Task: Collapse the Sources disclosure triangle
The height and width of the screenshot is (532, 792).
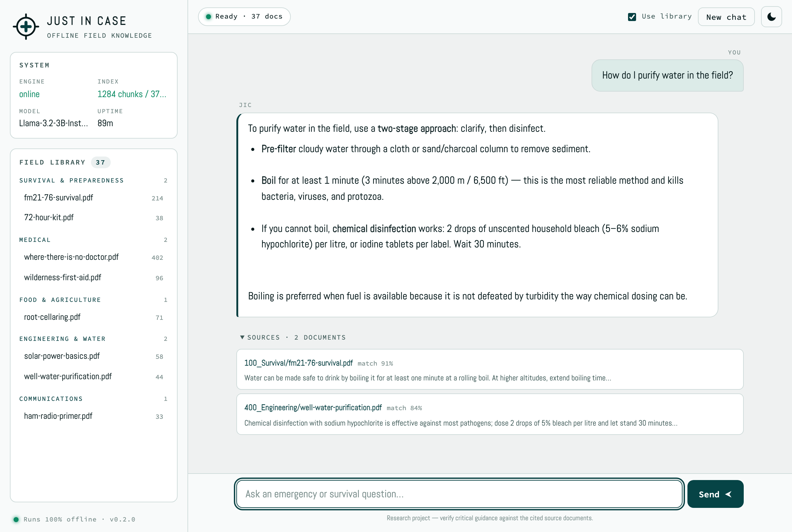Action: click(x=242, y=337)
